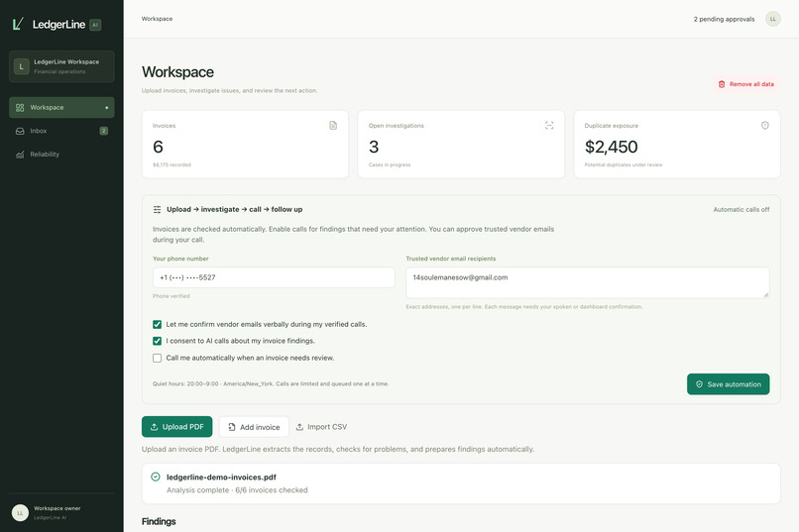Click the LL avatar in the sidebar footer
Screen dimensions: 799x532
pyautogui.click(x=21, y=512)
